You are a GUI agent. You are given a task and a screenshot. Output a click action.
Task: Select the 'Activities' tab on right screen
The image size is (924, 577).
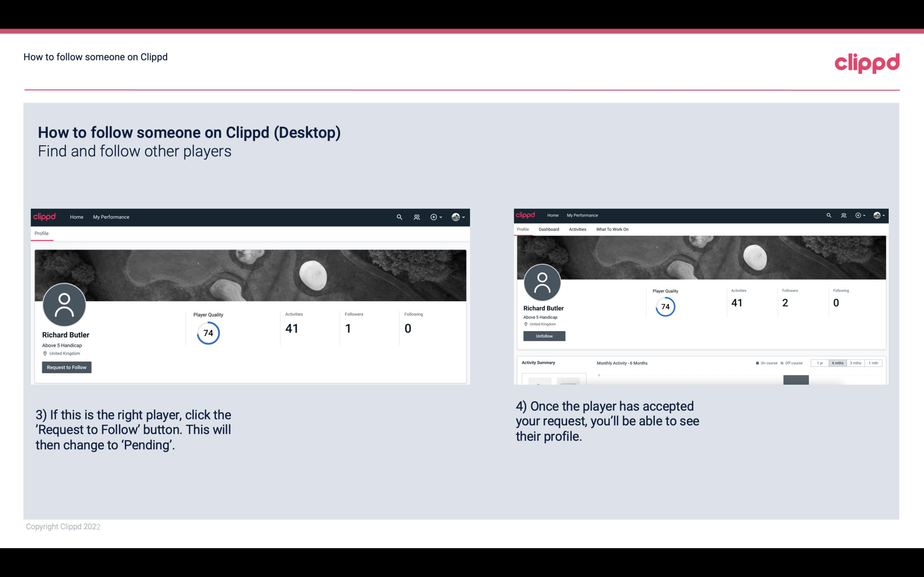[x=577, y=229]
